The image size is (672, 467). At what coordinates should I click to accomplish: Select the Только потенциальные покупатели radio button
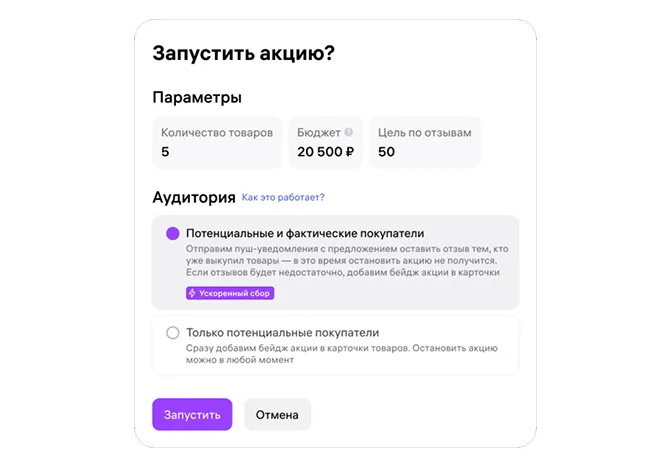click(x=173, y=333)
